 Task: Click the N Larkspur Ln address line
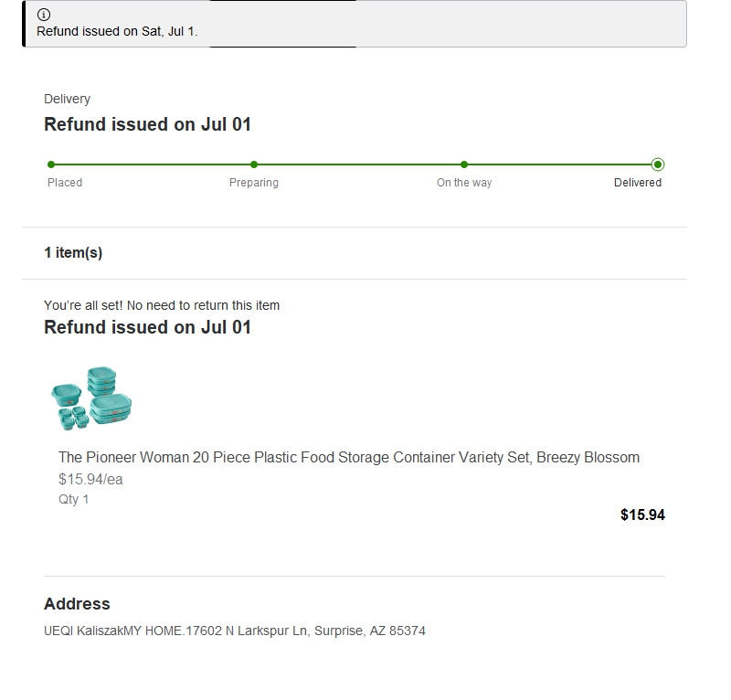click(235, 631)
